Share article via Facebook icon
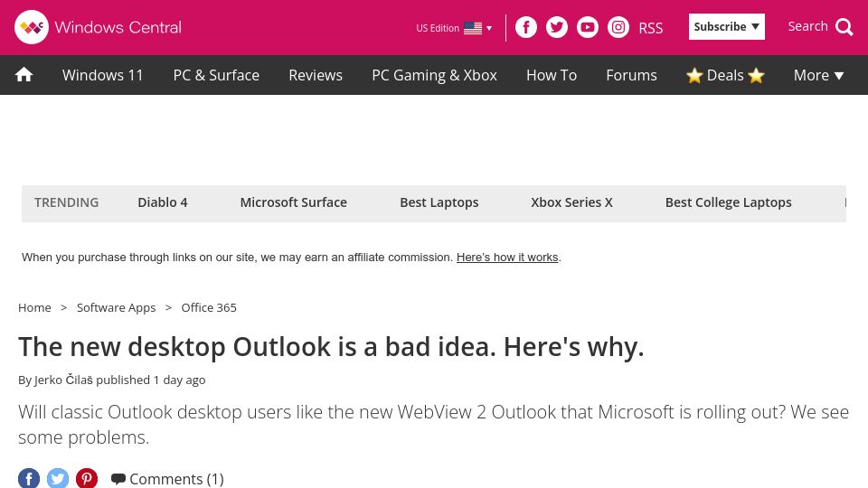The image size is (868, 488). pos(29,479)
